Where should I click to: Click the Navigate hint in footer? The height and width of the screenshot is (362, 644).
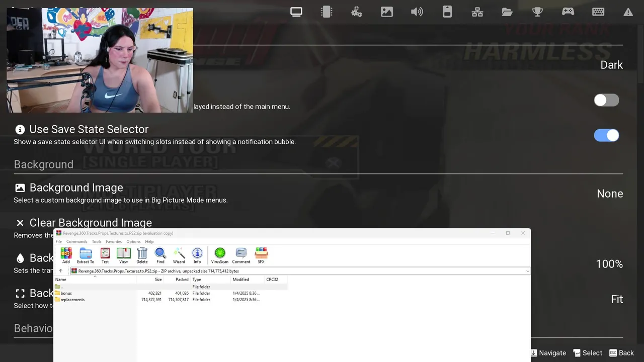548,353
